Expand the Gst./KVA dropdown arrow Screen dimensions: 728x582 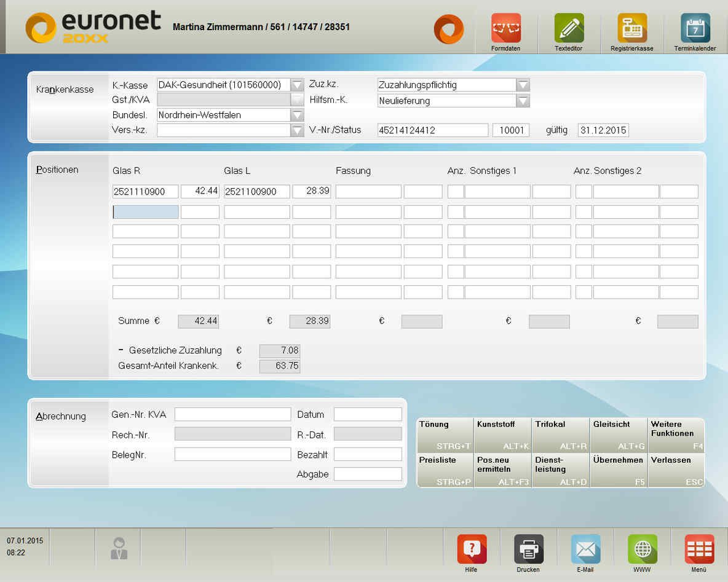297,100
